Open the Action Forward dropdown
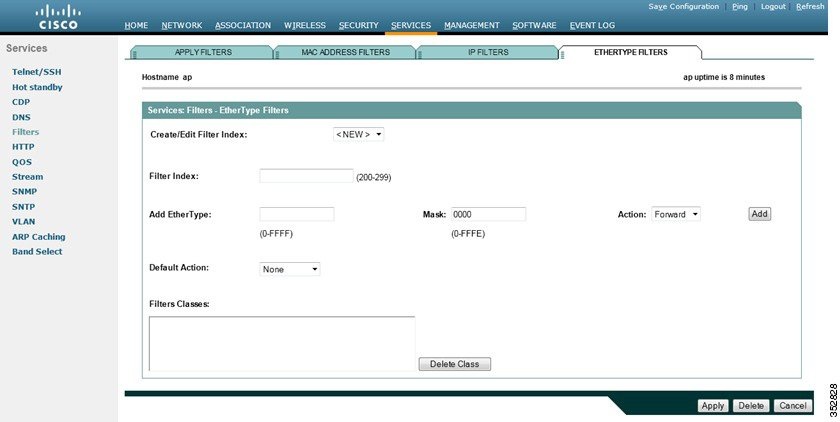This screenshot has height=422, width=840. point(676,214)
